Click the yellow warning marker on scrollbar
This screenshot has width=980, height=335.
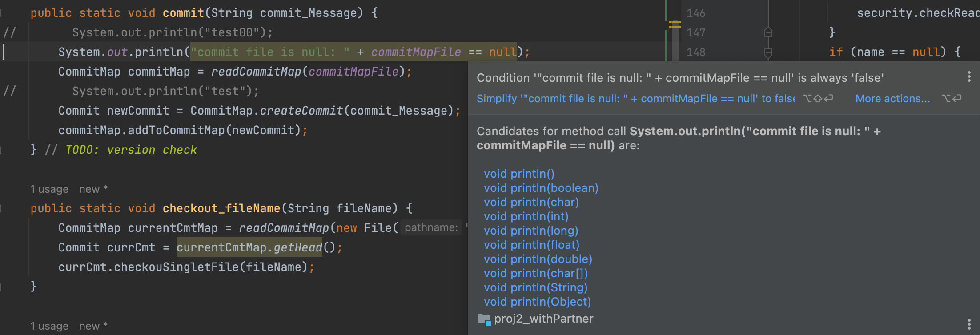pyautogui.click(x=675, y=25)
